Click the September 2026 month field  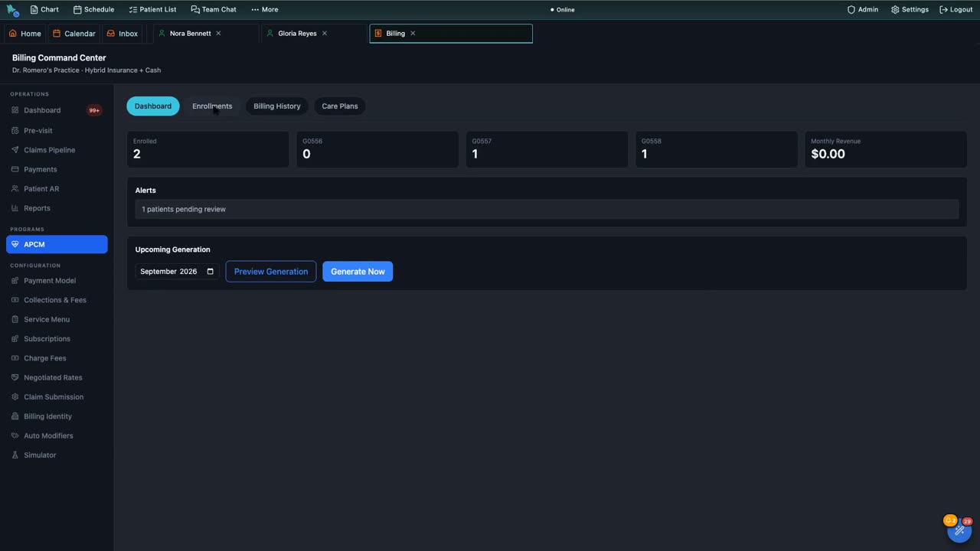click(178, 272)
